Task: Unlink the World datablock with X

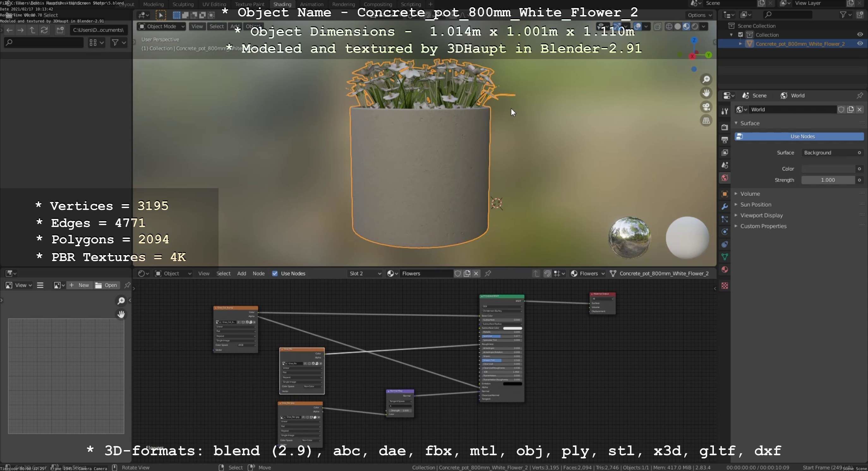Action: tap(859, 110)
